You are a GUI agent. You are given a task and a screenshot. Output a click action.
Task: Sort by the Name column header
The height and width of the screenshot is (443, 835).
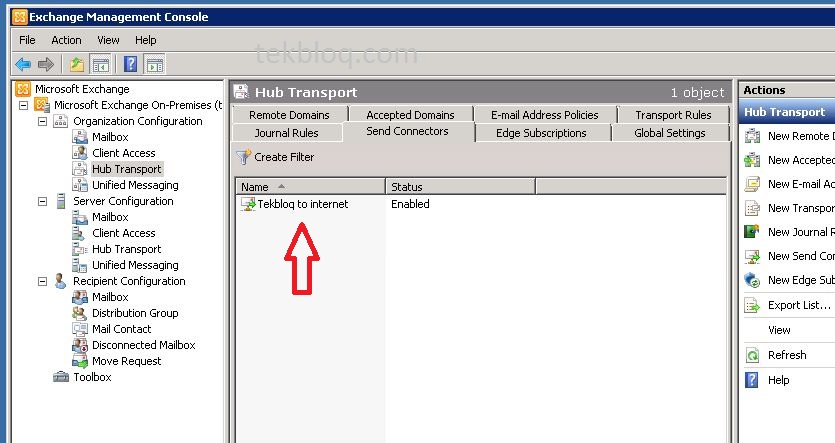click(x=310, y=187)
